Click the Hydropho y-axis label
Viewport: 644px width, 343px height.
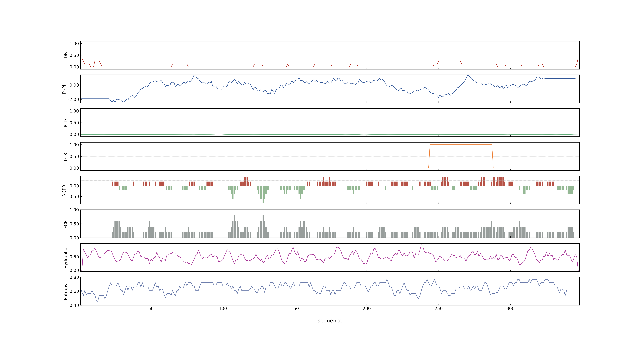pos(66,258)
